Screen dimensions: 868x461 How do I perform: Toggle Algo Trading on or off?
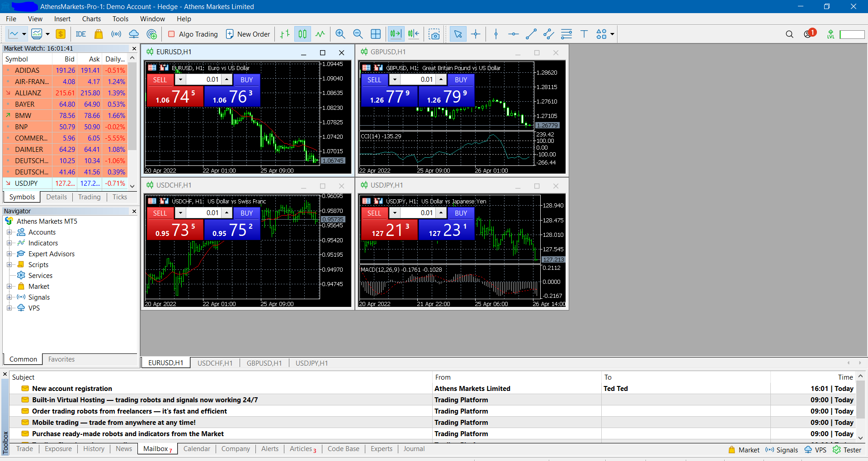pos(193,34)
